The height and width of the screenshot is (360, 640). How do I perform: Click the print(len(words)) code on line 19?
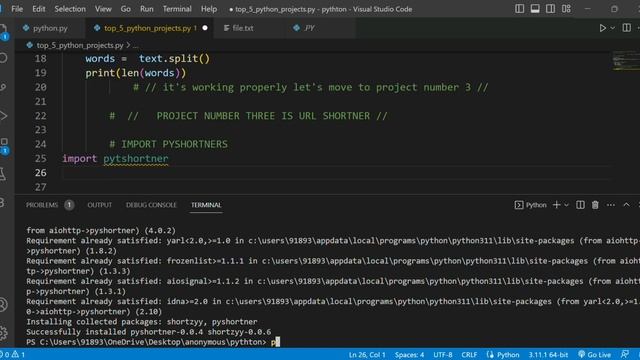coord(136,73)
